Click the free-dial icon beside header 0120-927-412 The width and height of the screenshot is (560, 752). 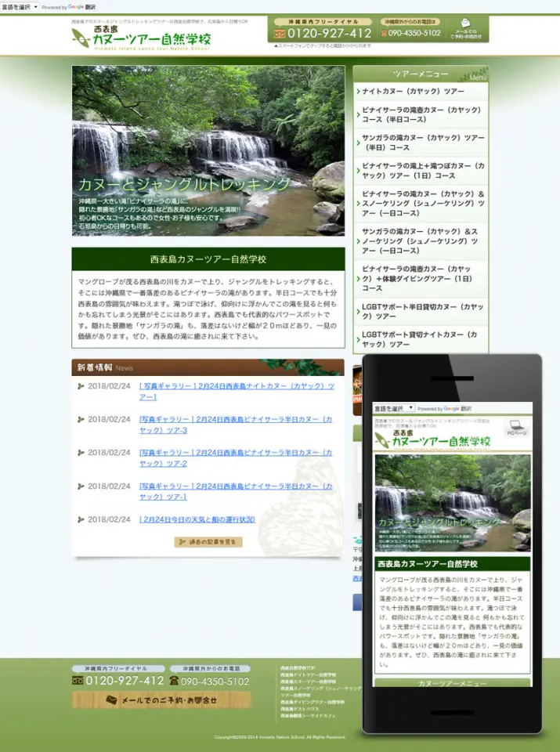280,34
